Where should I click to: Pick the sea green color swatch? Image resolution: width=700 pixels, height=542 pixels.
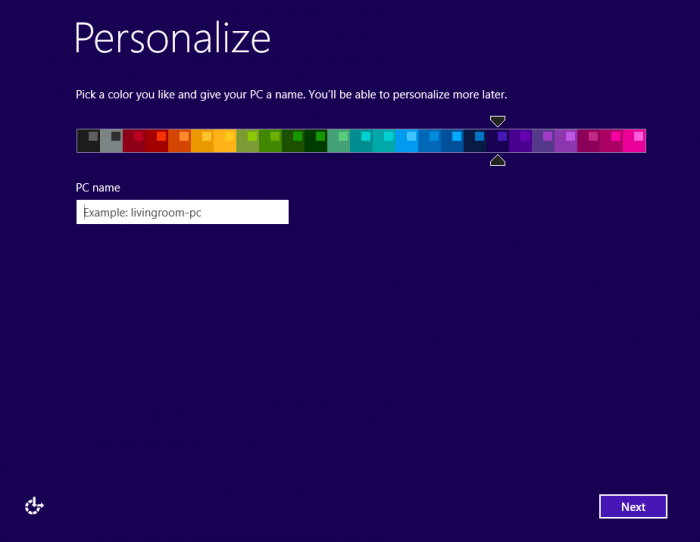[x=339, y=141]
